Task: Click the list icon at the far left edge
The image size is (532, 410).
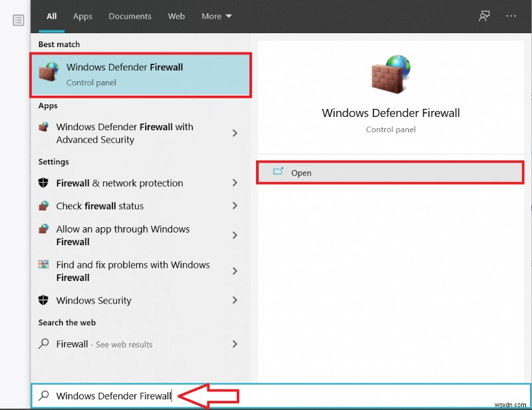Action: [x=19, y=21]
